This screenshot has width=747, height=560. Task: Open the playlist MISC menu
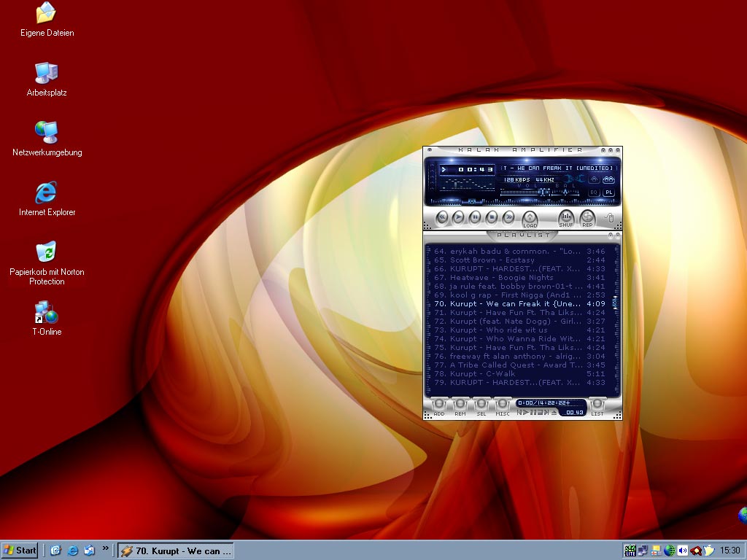[x=503, y=405]
